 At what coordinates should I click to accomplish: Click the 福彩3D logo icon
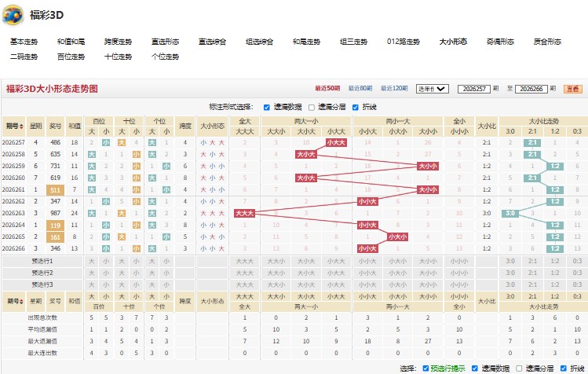(x=13, y=16)
